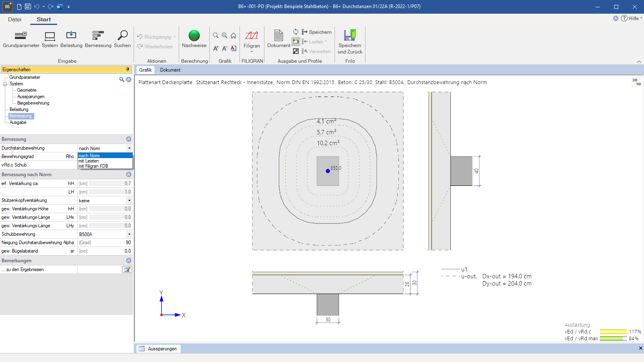Collapse the Bemessung section header
644x362 pixels.
129,139
